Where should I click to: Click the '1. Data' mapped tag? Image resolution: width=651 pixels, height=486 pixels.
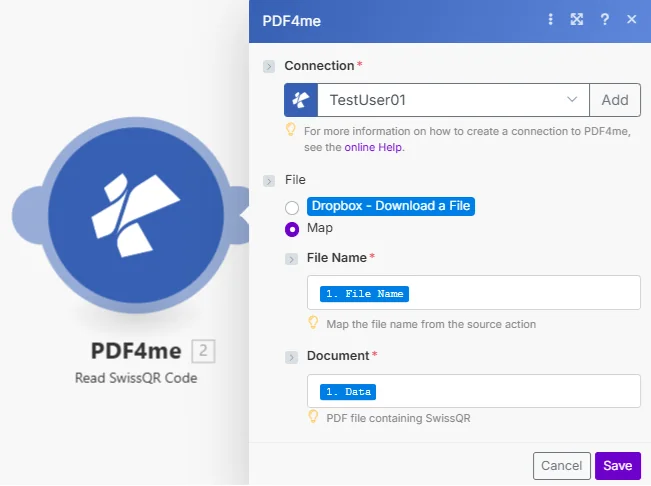[348, 392]
